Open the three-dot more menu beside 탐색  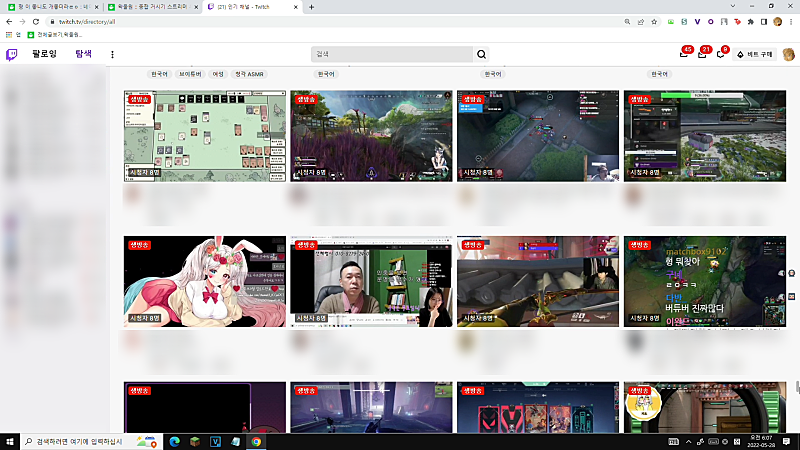coord(112,54)
